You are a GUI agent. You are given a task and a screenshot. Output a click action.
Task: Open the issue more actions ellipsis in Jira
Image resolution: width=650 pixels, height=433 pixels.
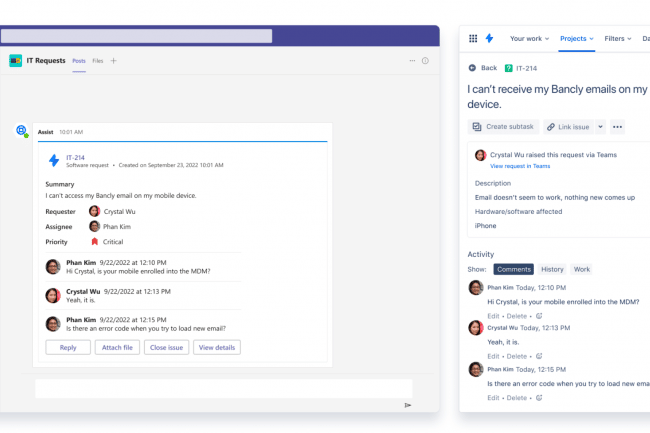617,127
